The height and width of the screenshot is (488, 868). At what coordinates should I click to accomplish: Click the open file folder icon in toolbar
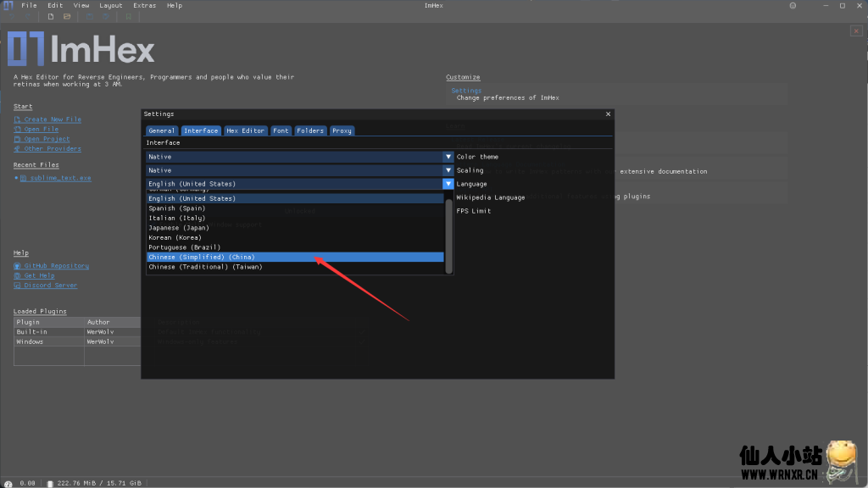click(67, 16)
